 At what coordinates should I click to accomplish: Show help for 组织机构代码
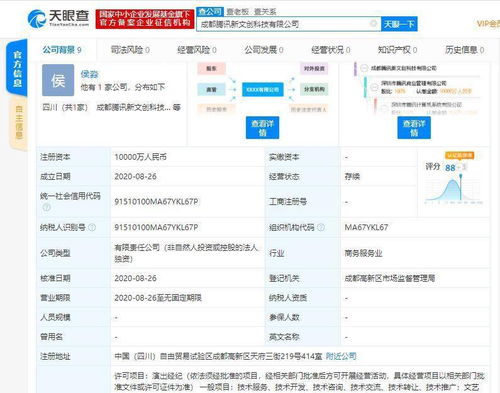coord(321,227)
